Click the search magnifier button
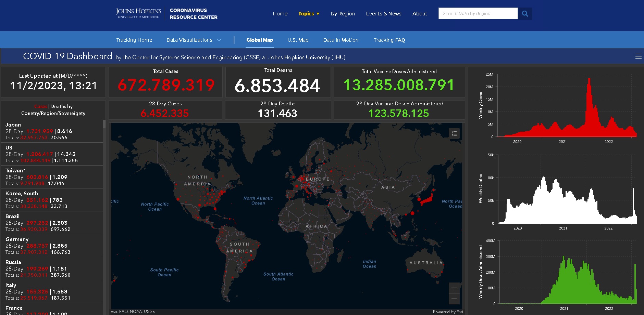The height and width of the screenshot is (315, 644). [525, 14]
